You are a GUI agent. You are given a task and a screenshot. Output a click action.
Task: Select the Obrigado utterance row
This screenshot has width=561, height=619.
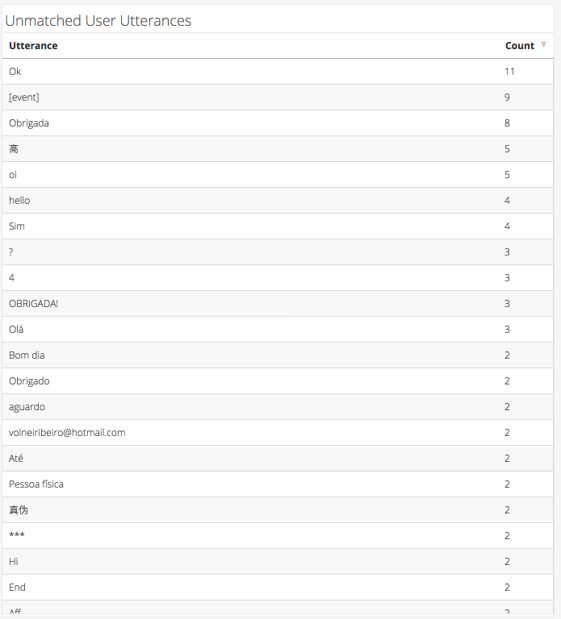[x=278, y=381]
